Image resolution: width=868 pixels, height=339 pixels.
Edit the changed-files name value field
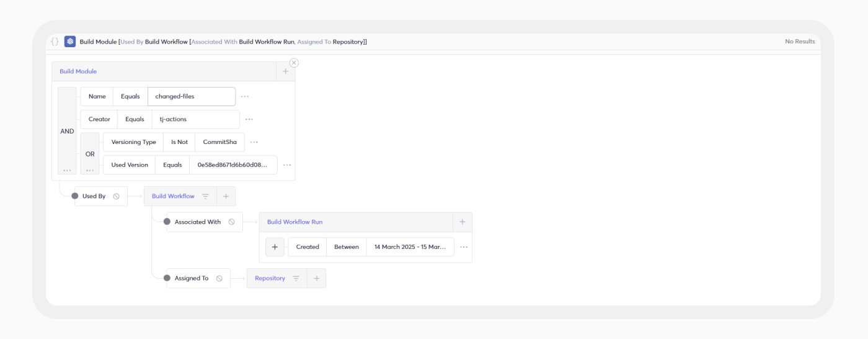[x=191, y=97]
